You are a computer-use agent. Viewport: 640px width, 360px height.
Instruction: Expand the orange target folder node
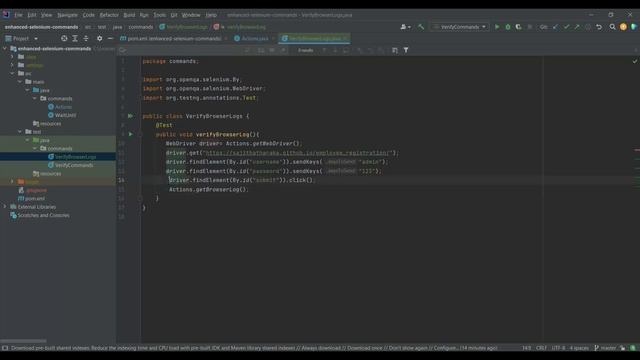coord(12,182)
